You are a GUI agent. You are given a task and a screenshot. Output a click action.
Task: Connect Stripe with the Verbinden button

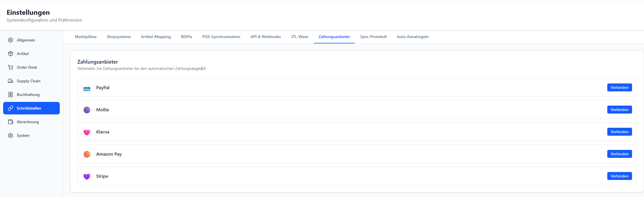pos(620,176)
